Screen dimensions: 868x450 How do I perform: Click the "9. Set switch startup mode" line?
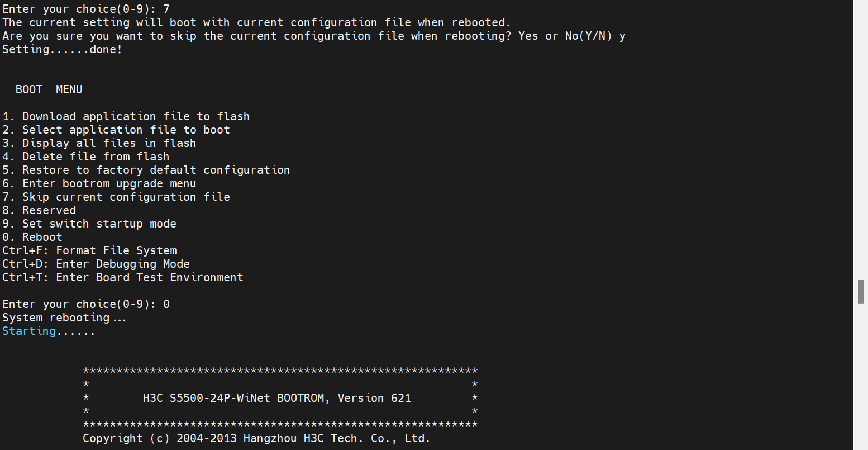tap(89, 224)
